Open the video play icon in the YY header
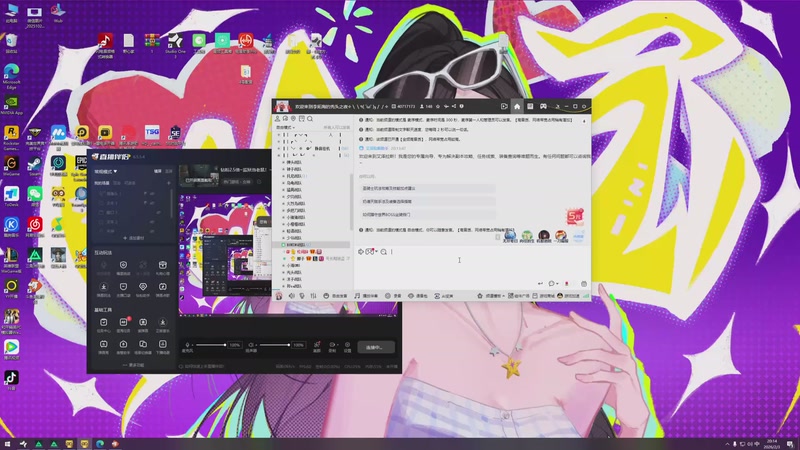This screenshot has height=450, width=800. tap(504, 107)
